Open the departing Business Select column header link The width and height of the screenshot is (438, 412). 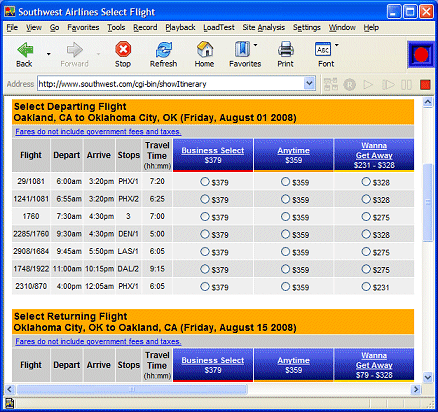(x=213, y=151)
